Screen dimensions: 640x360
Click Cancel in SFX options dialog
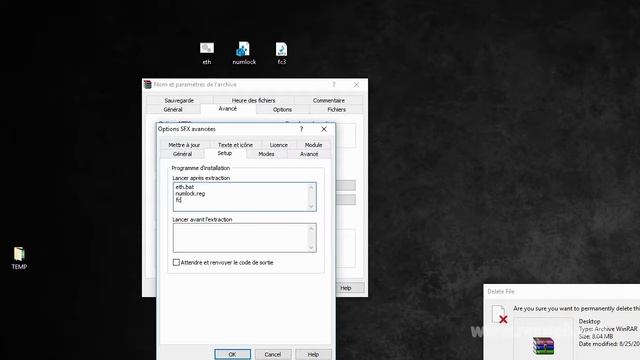tap(273, 354)
